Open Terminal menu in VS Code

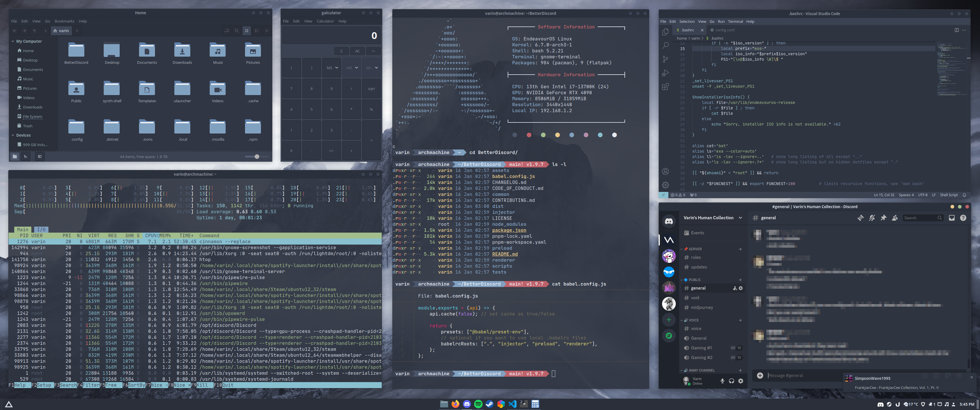coord(735,22)
